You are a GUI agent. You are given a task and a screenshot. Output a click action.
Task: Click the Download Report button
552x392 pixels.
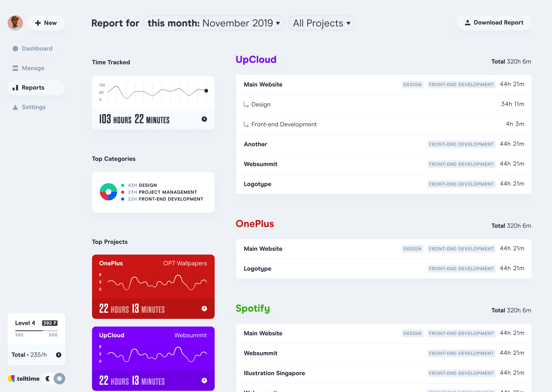[494, 23]
